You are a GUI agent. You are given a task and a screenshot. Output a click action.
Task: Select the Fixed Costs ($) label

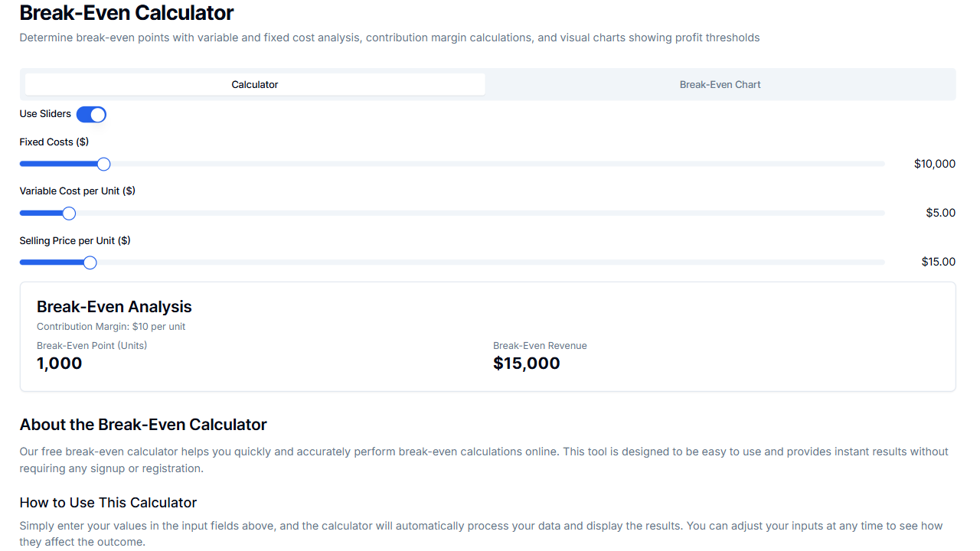tap(54, 142)
